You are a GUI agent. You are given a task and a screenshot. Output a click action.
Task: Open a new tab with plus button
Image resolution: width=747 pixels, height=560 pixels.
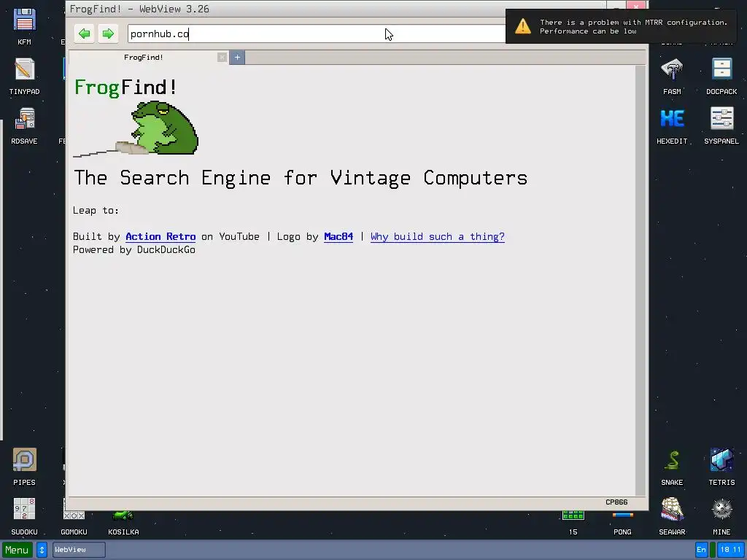click(x=237, y=58)
